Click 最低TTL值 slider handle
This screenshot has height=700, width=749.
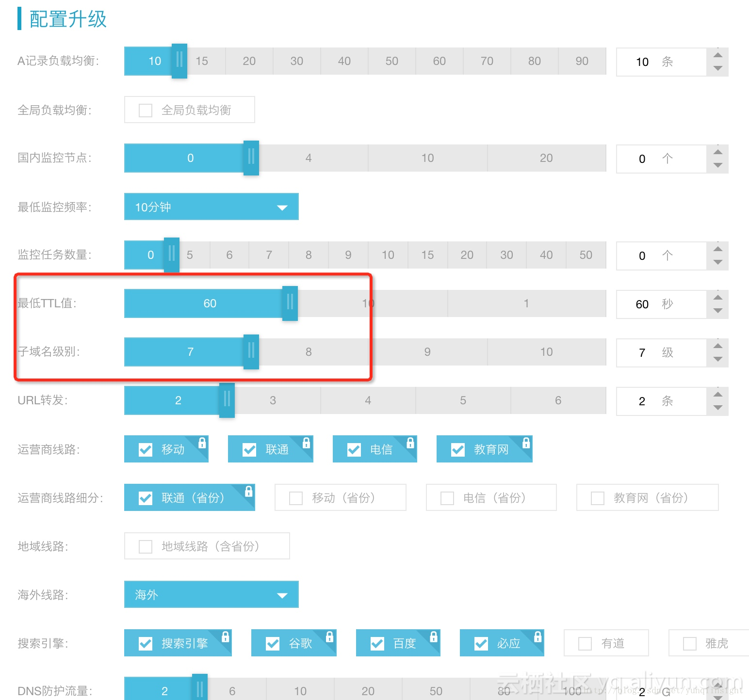290,303
